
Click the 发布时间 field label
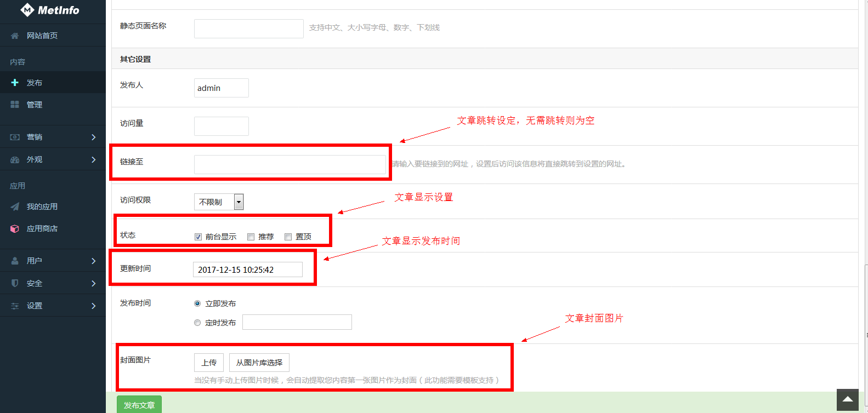pyautogui.click(x=135, y=303)
